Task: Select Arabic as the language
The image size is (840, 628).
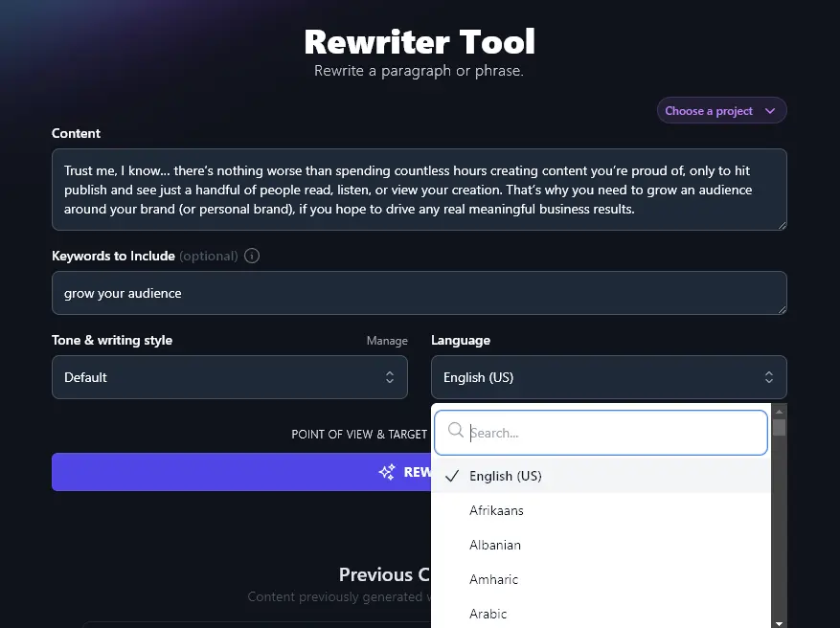Action: (488, 614)
